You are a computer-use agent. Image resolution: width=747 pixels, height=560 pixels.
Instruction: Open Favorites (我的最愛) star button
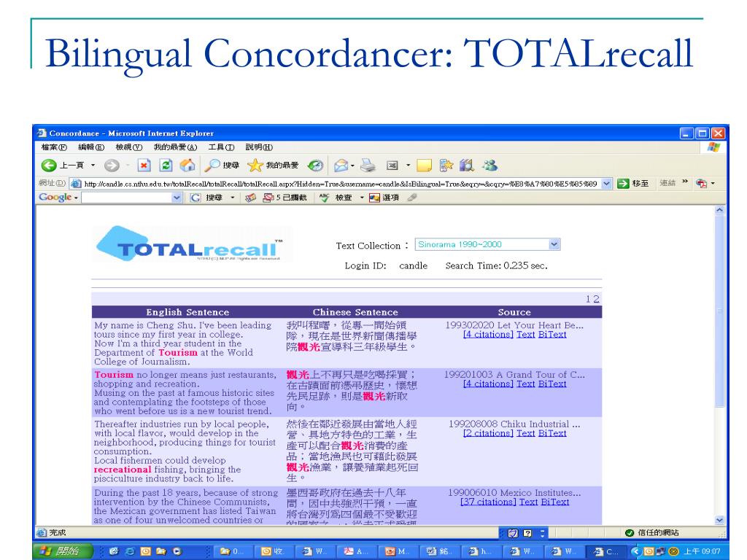point(273,166)
